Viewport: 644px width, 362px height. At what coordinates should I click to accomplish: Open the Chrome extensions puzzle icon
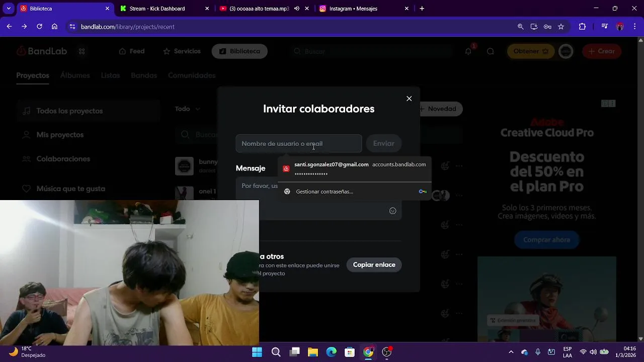[582, 27]
